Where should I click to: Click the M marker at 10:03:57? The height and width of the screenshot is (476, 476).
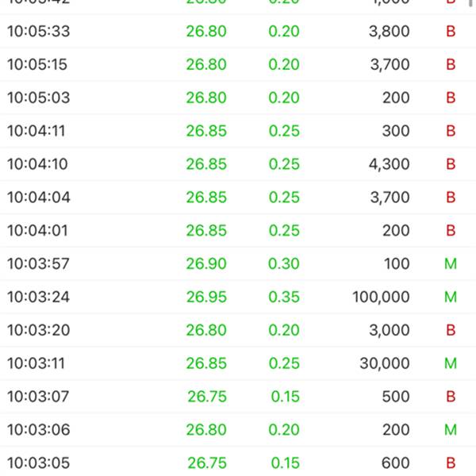(x=451, y=263)
